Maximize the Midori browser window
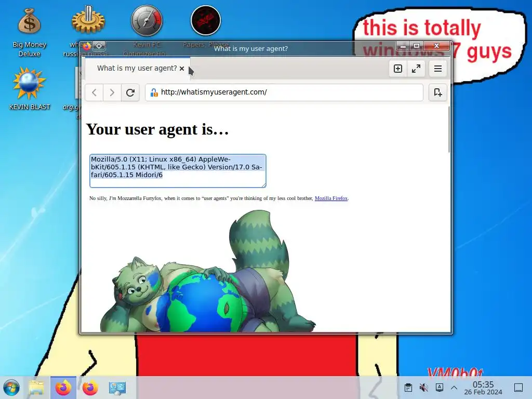The width and height of the screenshot is (532, 399). 417,46
